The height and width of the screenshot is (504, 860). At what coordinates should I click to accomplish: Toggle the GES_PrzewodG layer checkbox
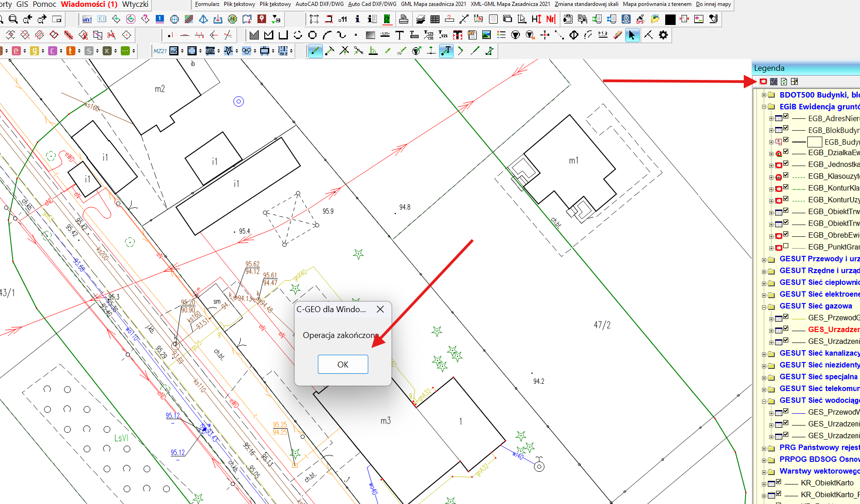[786, 317]
